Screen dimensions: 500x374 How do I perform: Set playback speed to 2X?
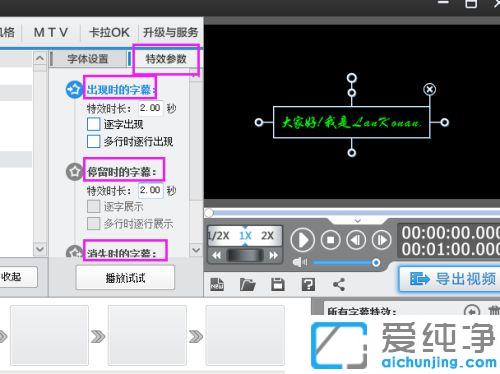coord(268,236)
